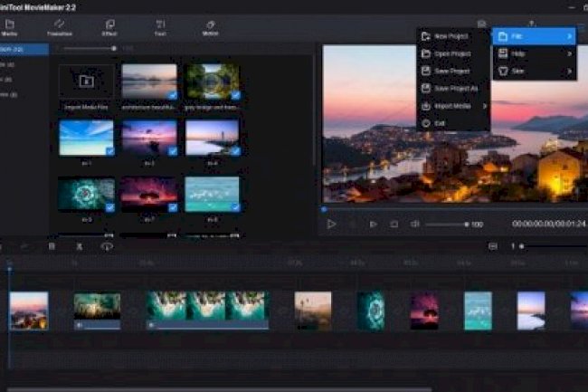
Task: Click the timecode readout 00:00:00.00/00:01:24
Action: [x=548, y=224]
